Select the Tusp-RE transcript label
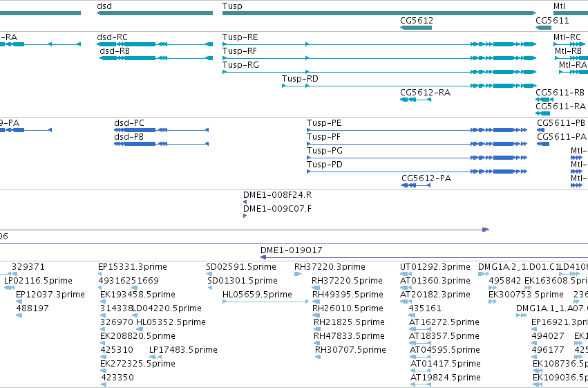The width and height of the screenshot is (588, 388). [240, 37]
